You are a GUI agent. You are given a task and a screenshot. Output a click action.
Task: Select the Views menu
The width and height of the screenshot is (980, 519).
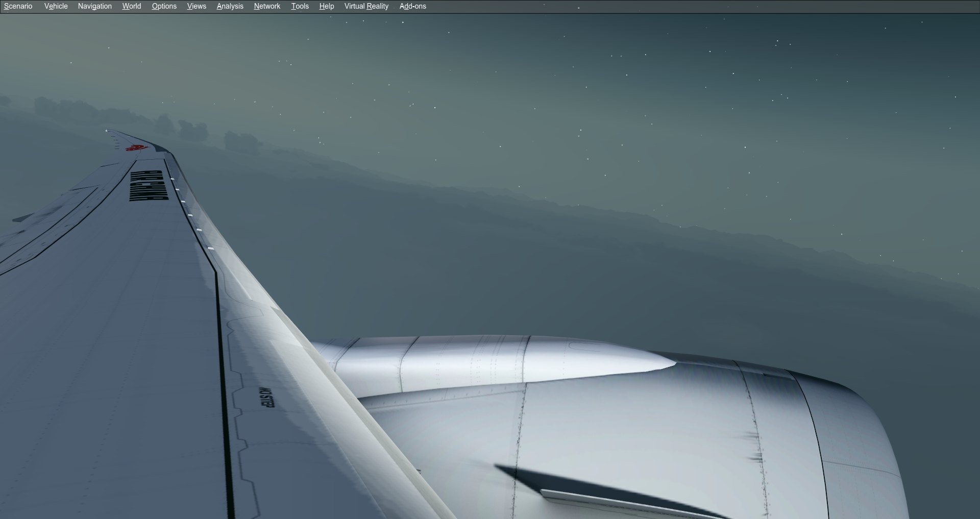tap(197, 6)
